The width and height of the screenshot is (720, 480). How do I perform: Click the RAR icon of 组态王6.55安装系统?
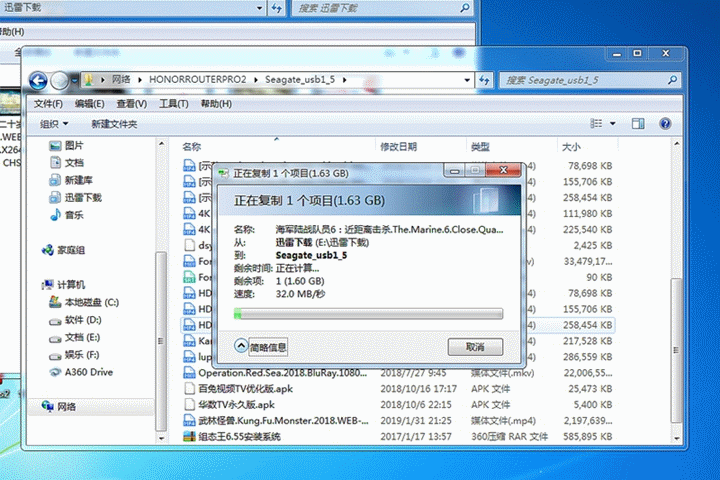pyautogui.click(x=189, y=436)
